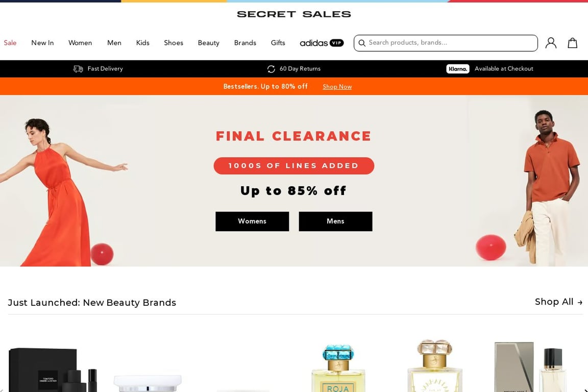Click the Mens clearance button
588x392 pixels.
point(336,222)
